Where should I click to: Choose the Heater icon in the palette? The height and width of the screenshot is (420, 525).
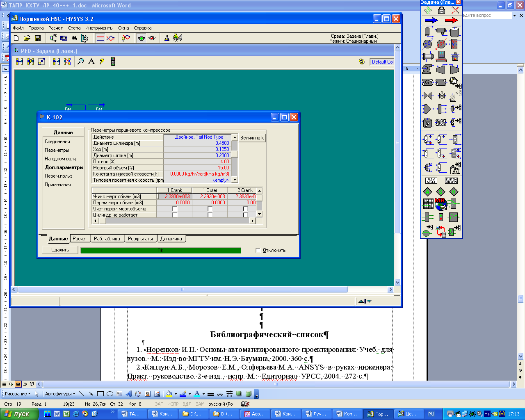[441, 44]
